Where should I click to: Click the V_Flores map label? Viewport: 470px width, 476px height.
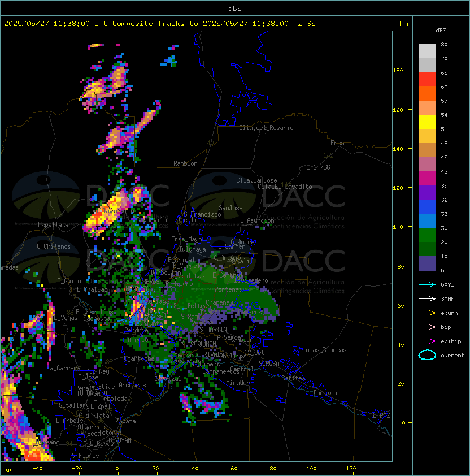coord(85,456)
